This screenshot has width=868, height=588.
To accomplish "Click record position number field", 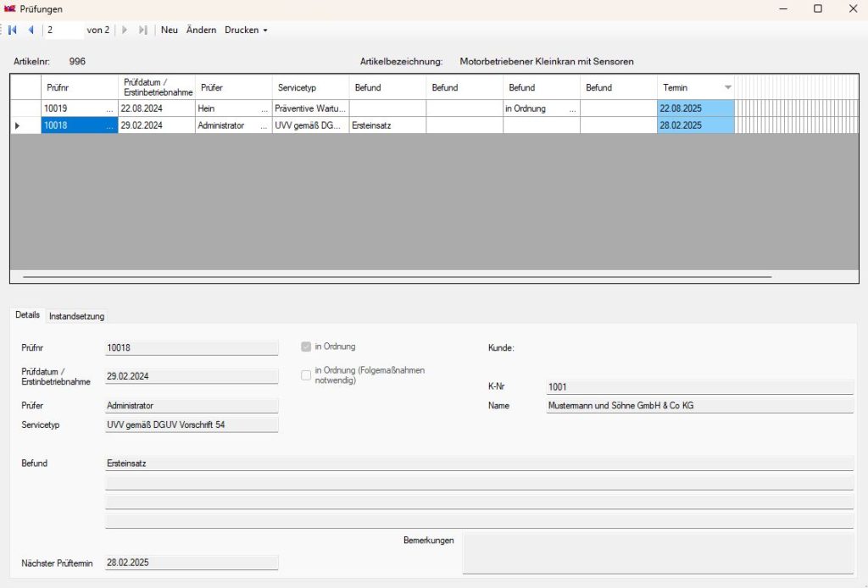I will 64,30.
